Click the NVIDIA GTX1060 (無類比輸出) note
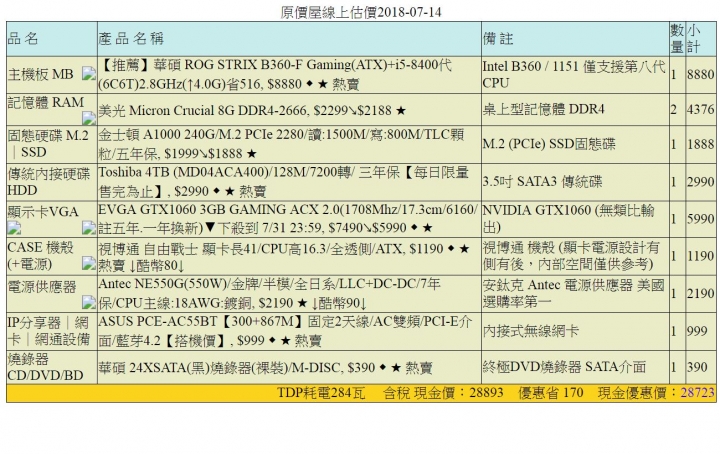The image size is (720, 454). pos(568,219)
